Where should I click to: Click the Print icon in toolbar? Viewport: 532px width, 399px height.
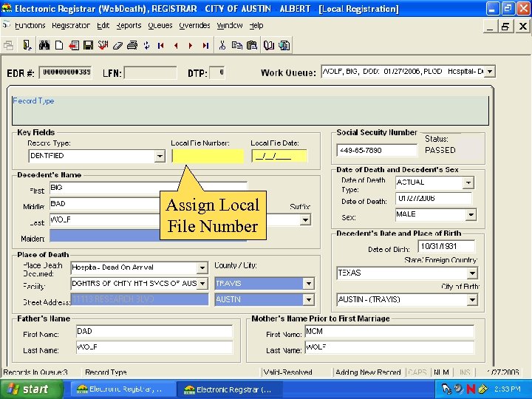pos(132,45)
